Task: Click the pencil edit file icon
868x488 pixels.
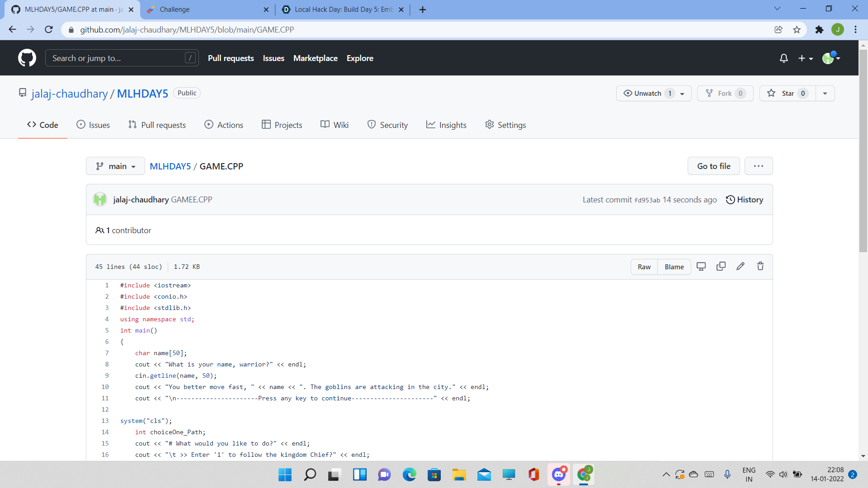Action: (741, 267)
